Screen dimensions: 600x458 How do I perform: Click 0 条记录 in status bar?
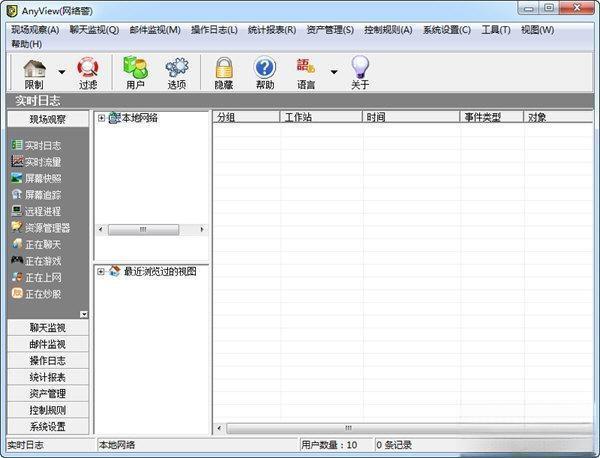click(394, 445)
